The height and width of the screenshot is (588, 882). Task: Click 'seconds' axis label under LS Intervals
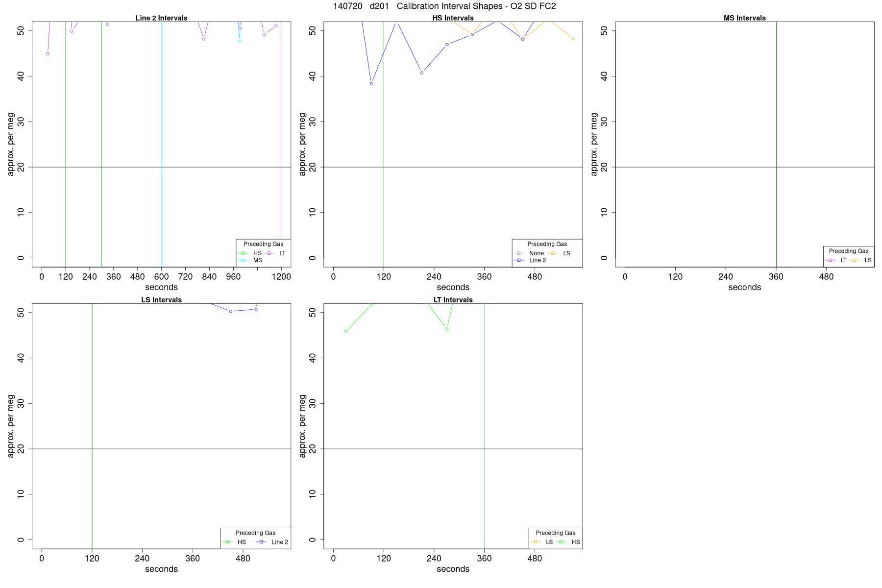(x=161, y=569)
